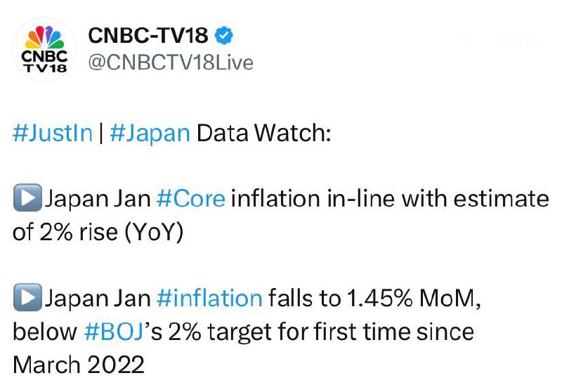Click the "in-line with estimate" phrase
Viewport: 562px width, 392px height.
[390, 200]
